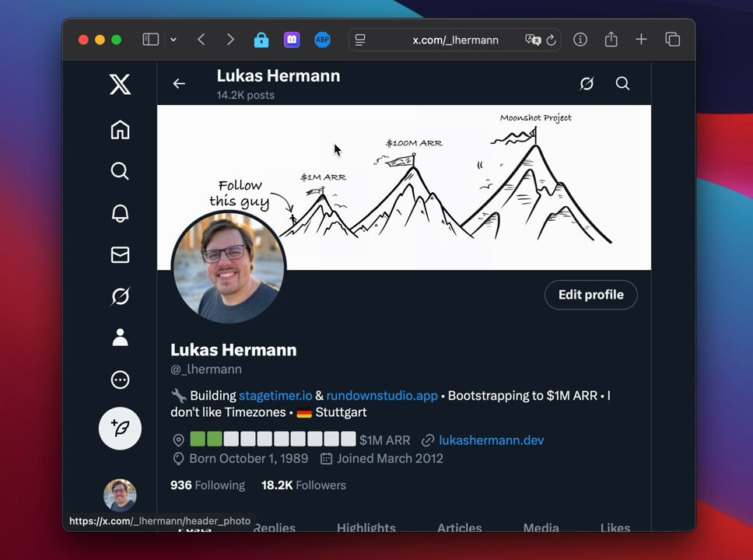This screenshot has width=753, height=560.
Task: Open the More menu circle-dots icon
Action: tap(120, 380)
